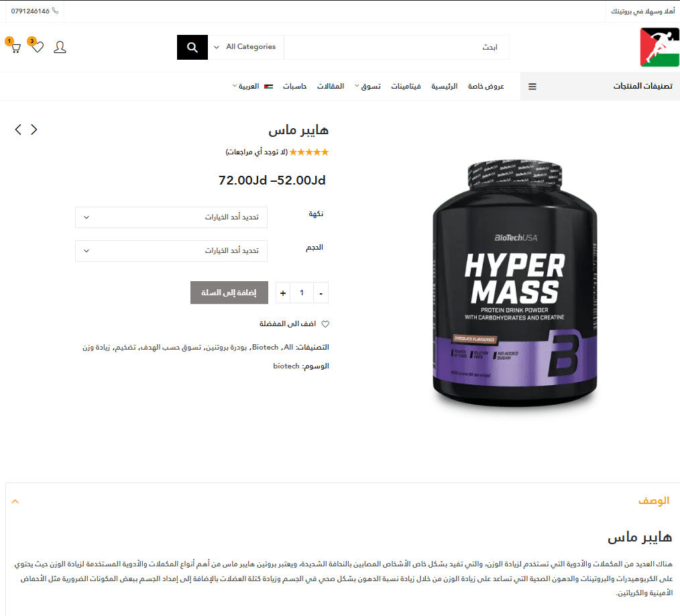The height and width of the screenshot is (616, 680).
Task: Click the ابحث search input field
Action: pos(396,47)
